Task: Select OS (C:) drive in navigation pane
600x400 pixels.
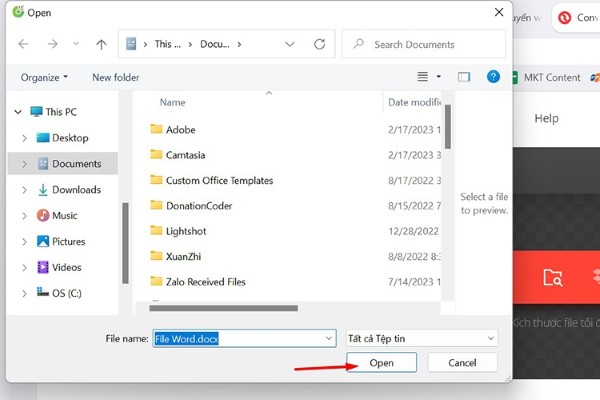Action: pos(67,293)
